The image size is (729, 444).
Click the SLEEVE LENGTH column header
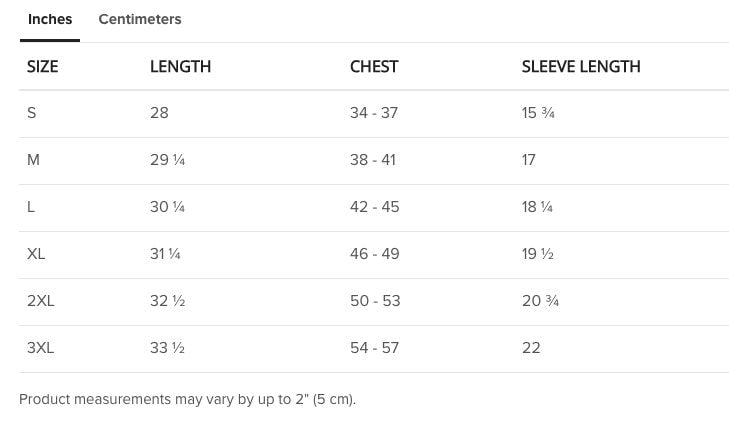click(580, 67)
